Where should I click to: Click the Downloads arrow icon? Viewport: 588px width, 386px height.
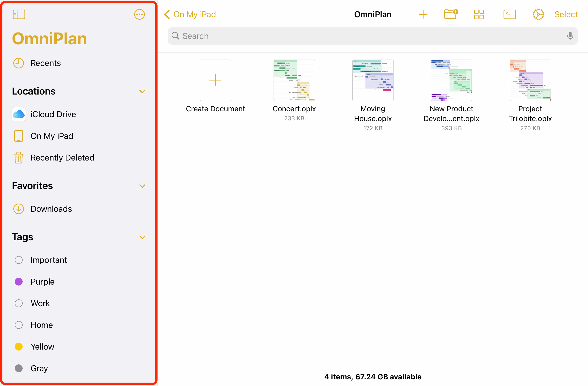pos(18,209)
